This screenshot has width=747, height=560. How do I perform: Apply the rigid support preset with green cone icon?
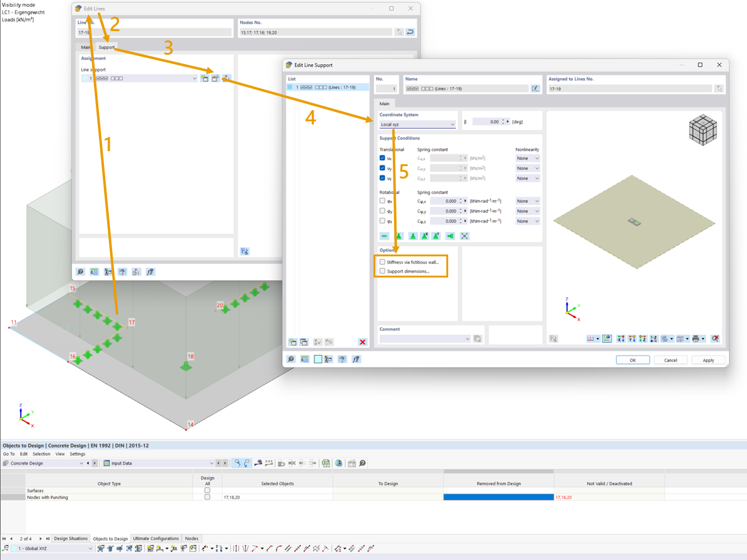(x=399, y=236)
